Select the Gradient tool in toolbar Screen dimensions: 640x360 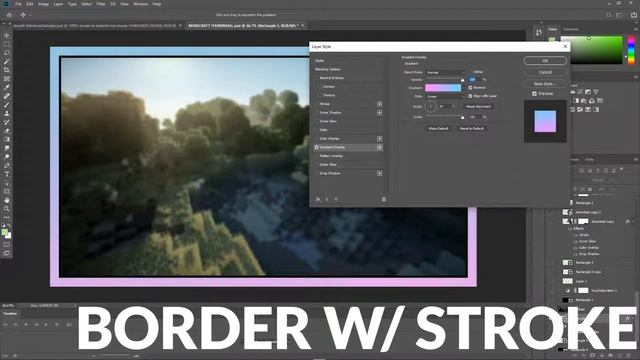coord(7,140)
